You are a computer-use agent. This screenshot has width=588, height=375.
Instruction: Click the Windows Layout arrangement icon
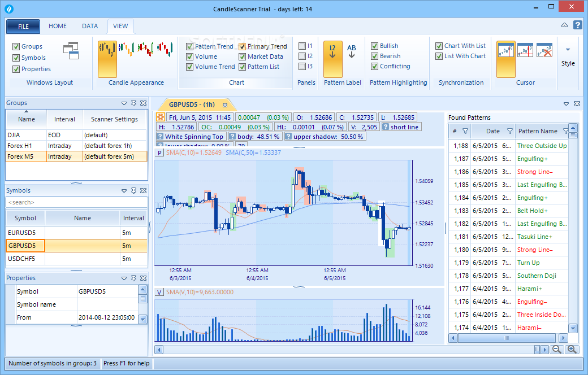pos(71,51)
